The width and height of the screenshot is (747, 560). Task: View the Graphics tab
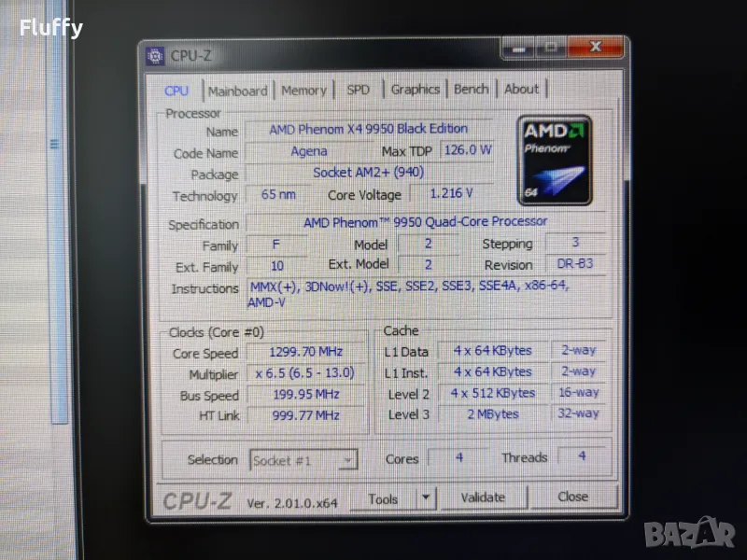point(415,89)
